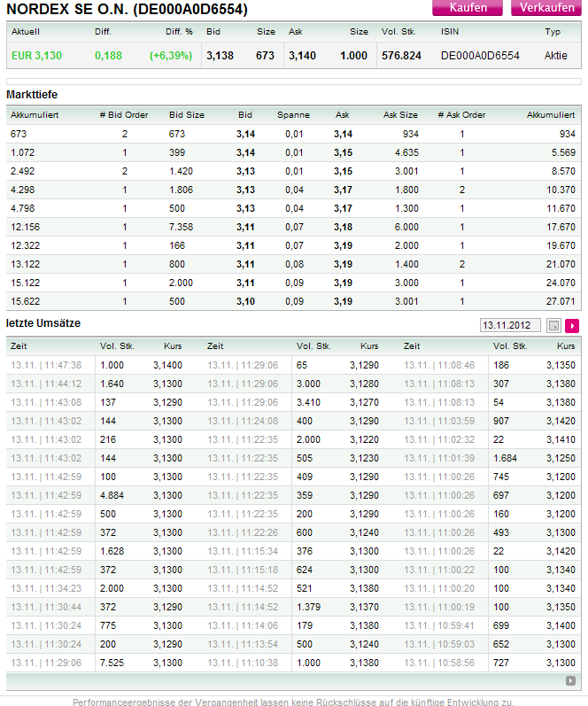Click the horizontal scrollbar track under the trades

283,680
